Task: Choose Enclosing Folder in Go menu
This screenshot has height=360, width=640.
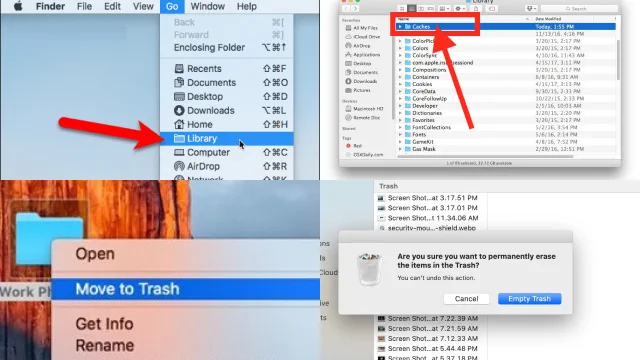Action: tap(227, 47)
